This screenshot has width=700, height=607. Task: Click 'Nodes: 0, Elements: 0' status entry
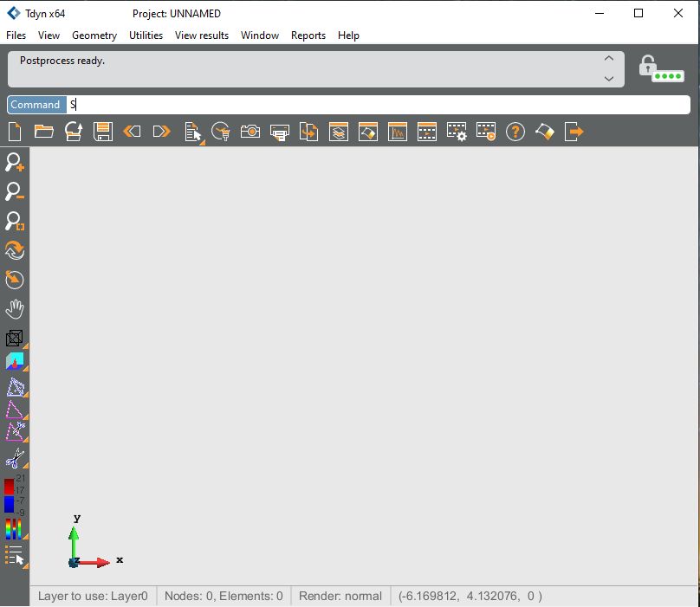[224, 596]
